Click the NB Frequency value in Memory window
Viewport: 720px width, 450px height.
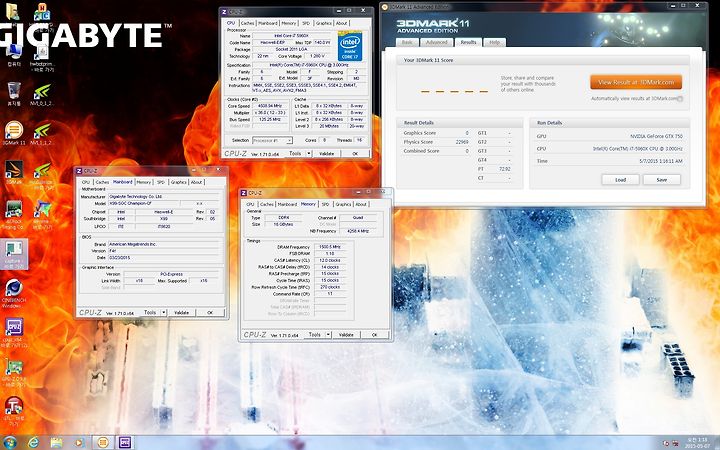tap(358, 231)
